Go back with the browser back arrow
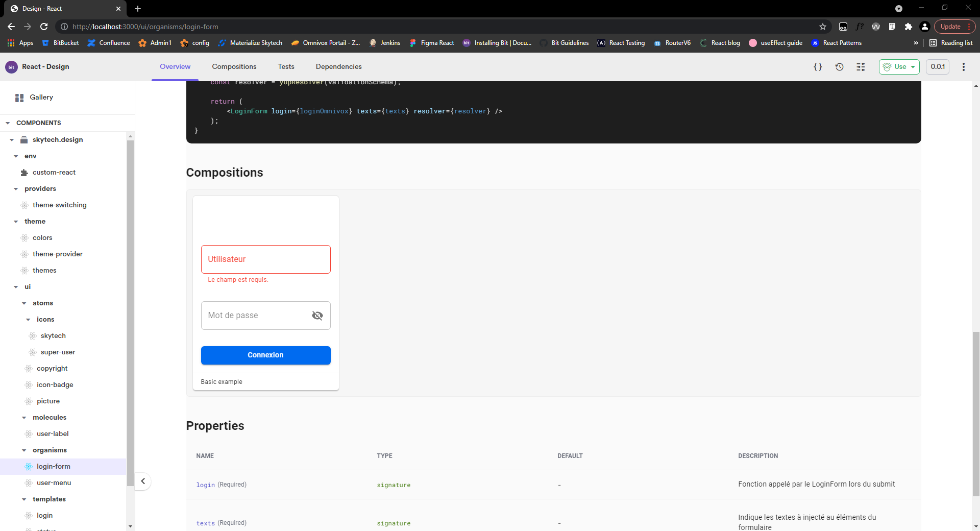This screenshot has width=980, height=531. [x=11, y=27]
